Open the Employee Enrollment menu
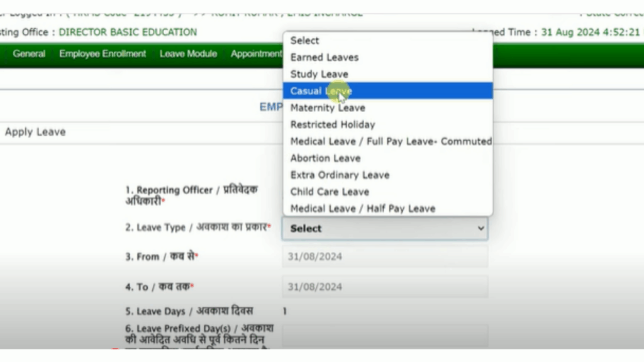The image size is (644, 362). 103,54
